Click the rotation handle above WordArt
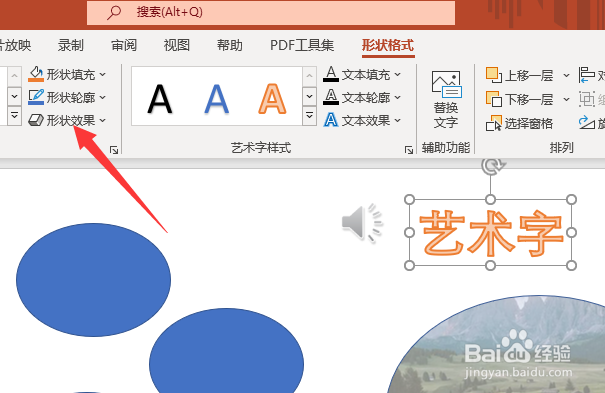 click(491, 166)
